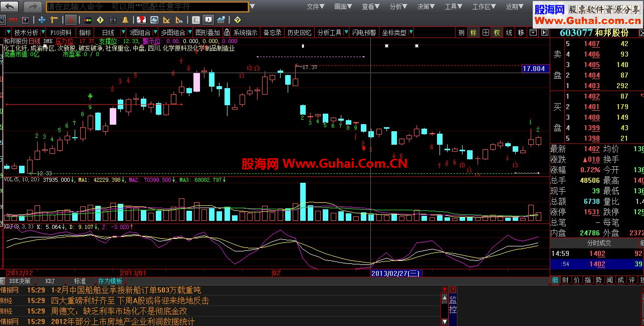The image size is (644, 326).
Task: Expand the command input dropdown arrow
Action: coord(253,7)
